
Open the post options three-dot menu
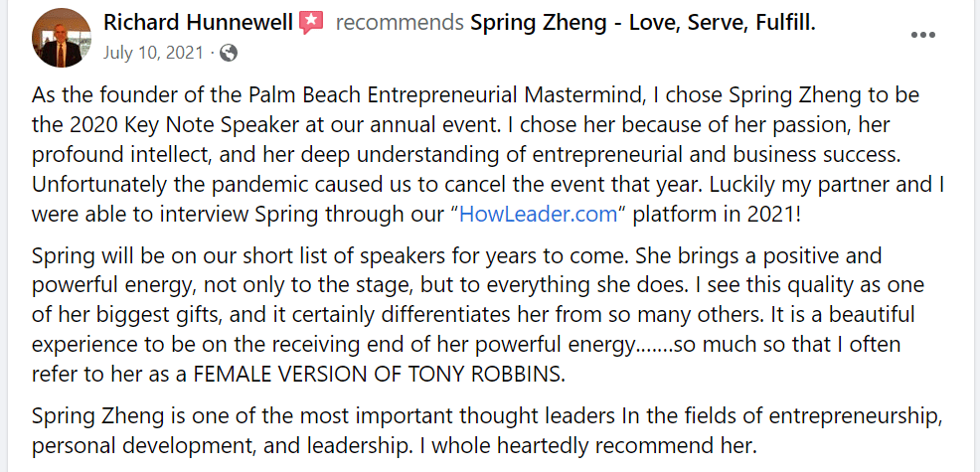923,35
